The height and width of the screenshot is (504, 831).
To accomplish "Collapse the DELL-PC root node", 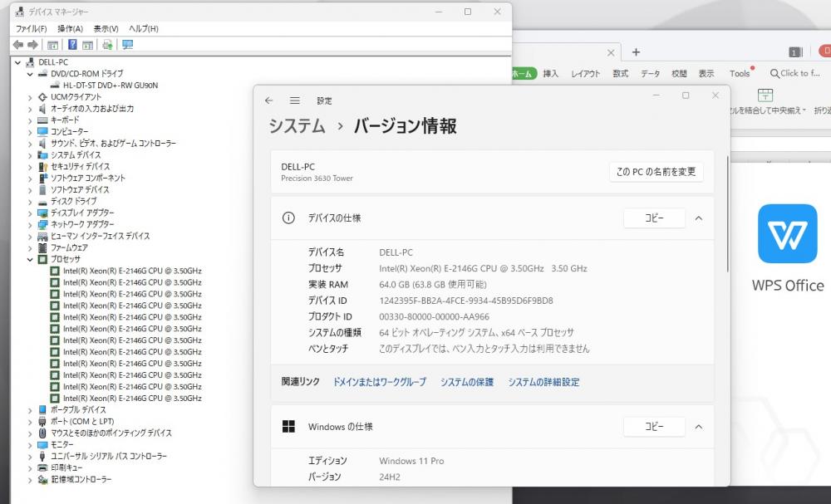I will [x=18, y=62].
